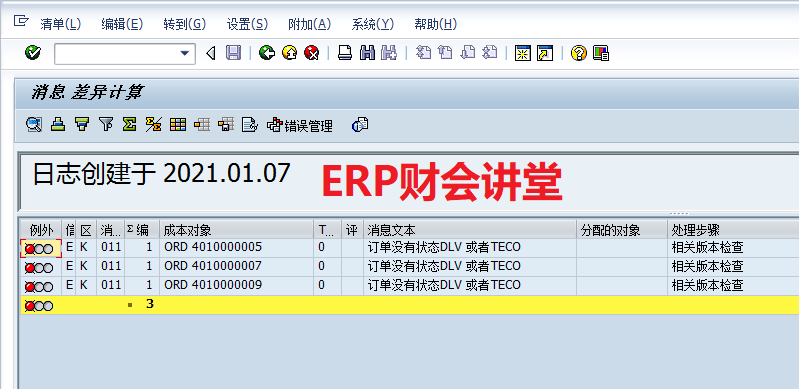Viewport: 799px width, 389px height.
Task: Click the yellow Exit arrow icon
Action: [x=289, y=53]
